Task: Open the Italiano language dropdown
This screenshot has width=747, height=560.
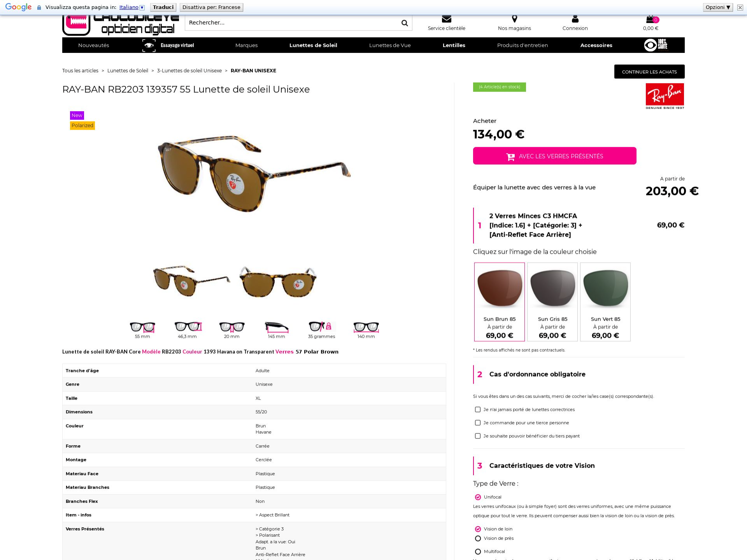Action: [x=132, y=7]
